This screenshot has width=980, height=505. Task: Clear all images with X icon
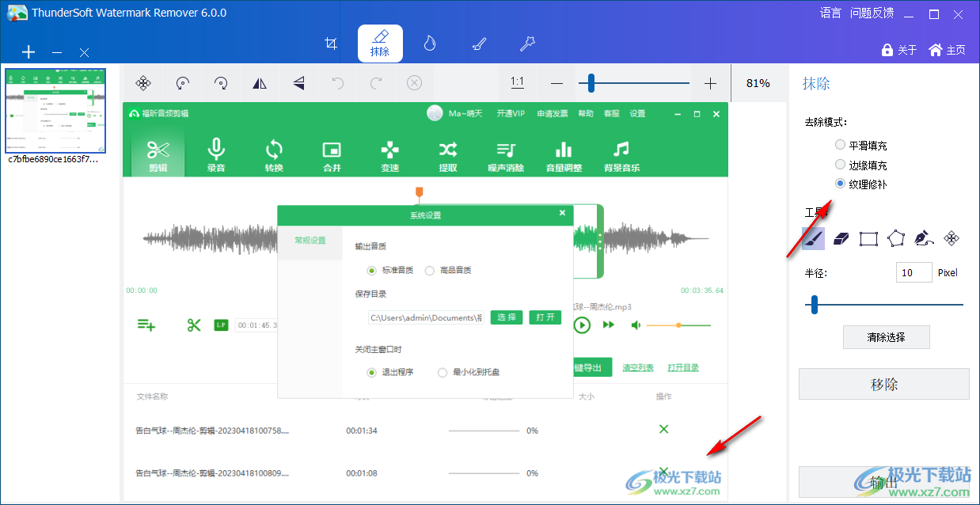[x=84, y=52]
